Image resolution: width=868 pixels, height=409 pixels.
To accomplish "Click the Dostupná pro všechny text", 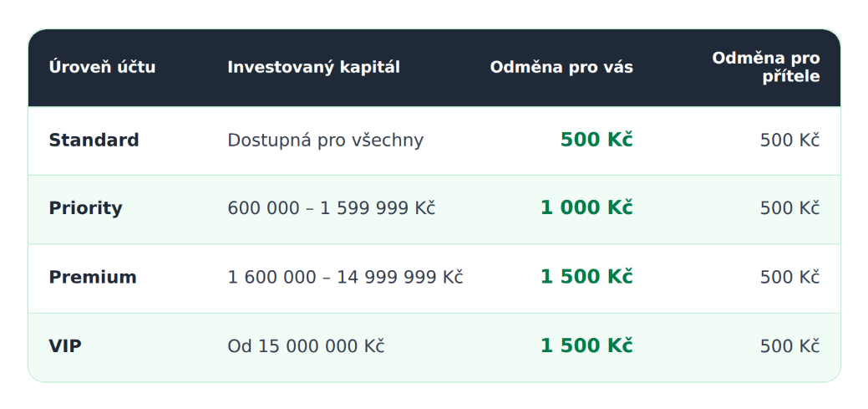I will tap(326, 141).
